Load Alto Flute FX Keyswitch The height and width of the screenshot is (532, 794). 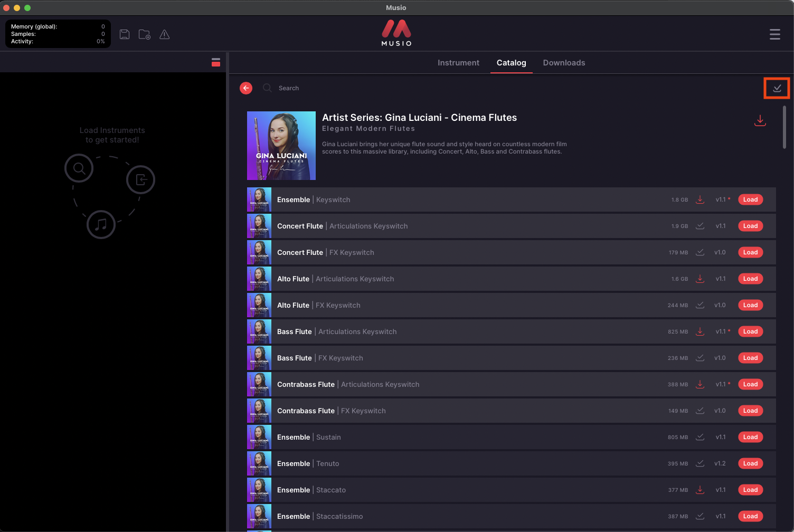pos(750,305)
